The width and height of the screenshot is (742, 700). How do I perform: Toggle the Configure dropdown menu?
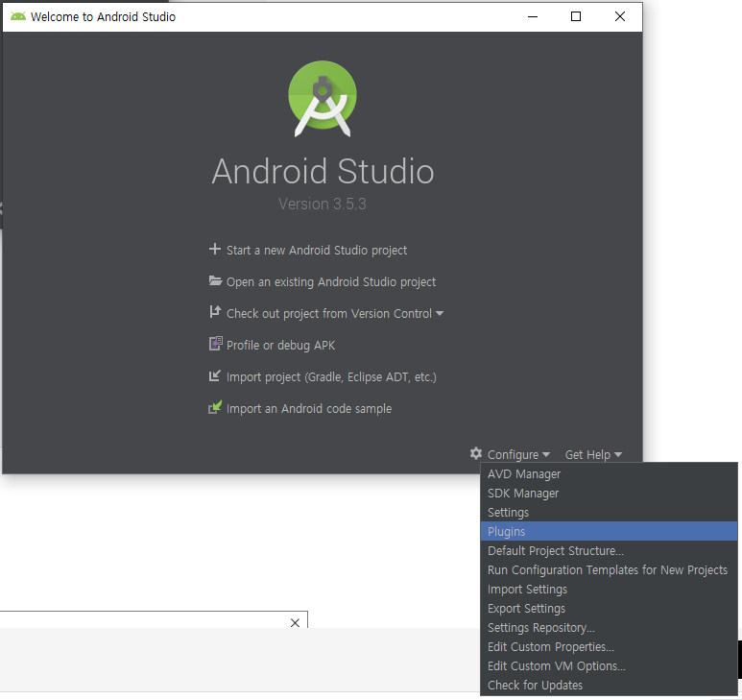coord(518,455)
